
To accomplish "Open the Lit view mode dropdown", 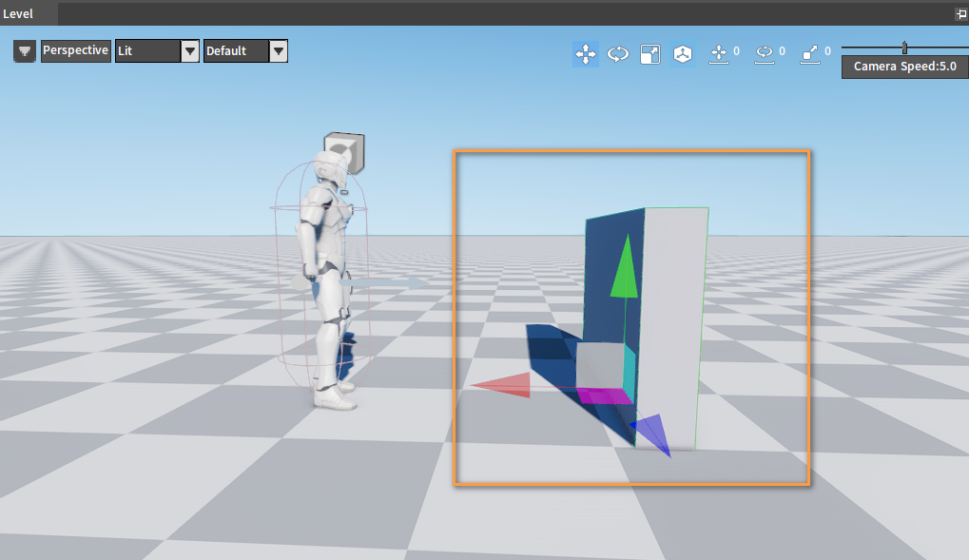I will click(157, 50).
